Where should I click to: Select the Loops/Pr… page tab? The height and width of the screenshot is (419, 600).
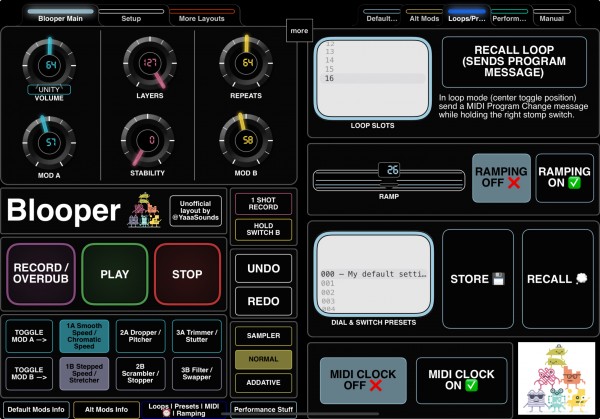tap(467, 16)
